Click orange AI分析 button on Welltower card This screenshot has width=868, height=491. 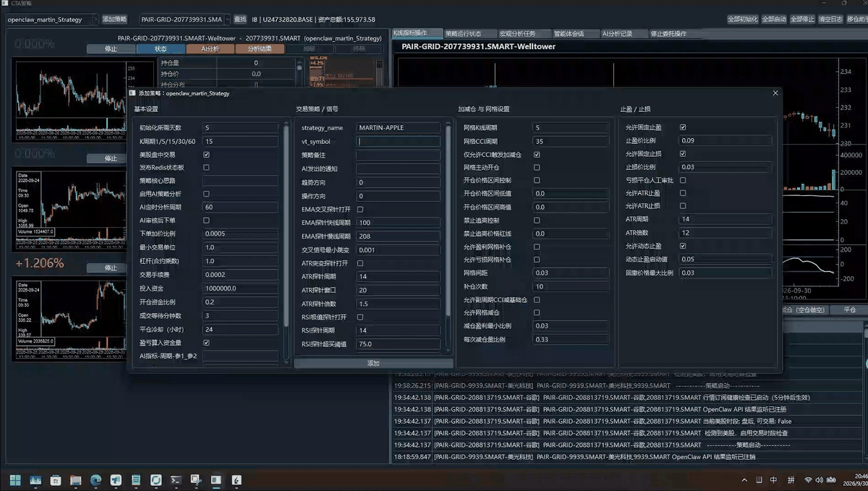[210, 49]
